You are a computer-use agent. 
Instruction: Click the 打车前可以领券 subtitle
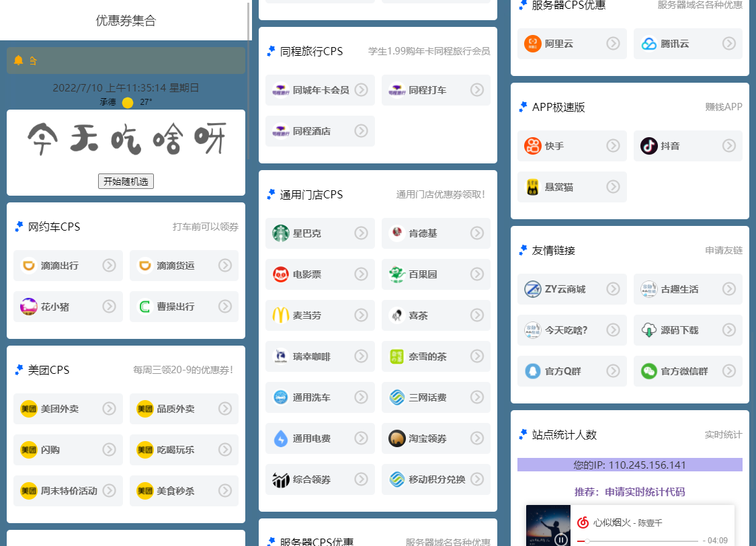206,227
